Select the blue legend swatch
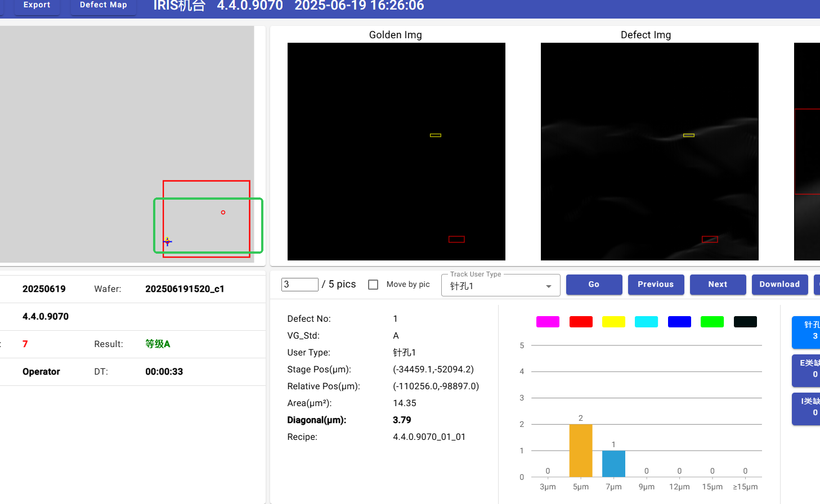This screenshot has width=820, height=504. (x=679, y=322)
